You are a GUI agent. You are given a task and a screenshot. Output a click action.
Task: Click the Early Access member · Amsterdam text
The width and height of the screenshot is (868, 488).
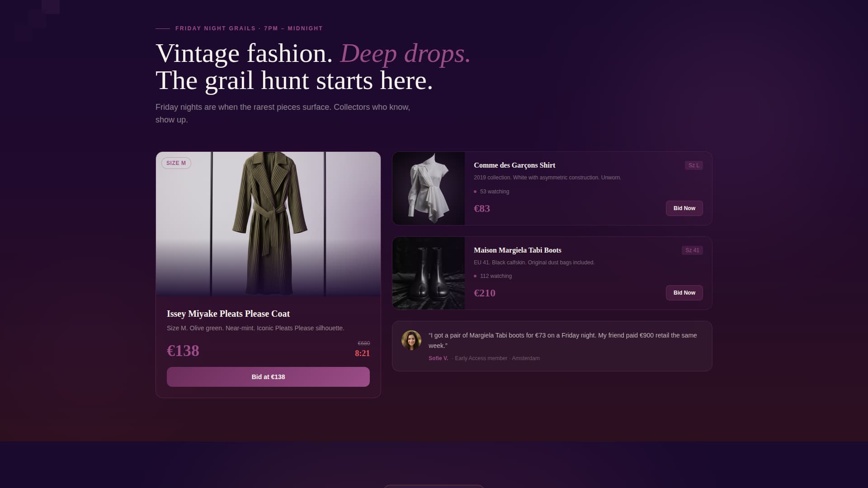[x=496, y=358]
